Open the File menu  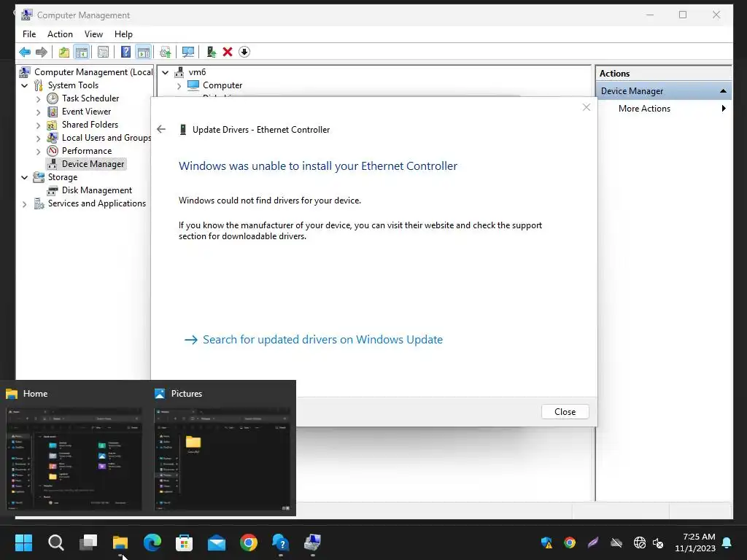pyautogui.click(x=29, y=34)
